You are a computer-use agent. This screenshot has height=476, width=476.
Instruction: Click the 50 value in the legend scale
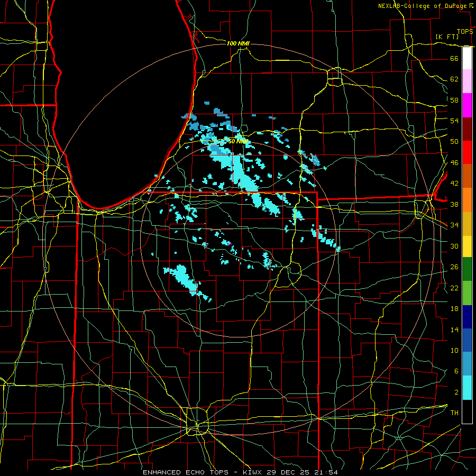coord(454,142)
